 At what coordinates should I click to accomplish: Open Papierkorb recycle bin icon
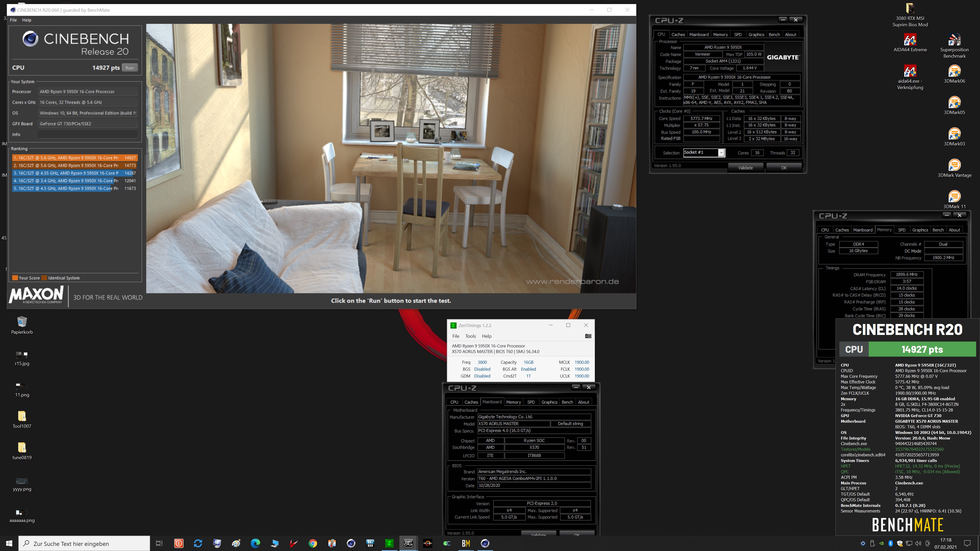tap(22, 325)
